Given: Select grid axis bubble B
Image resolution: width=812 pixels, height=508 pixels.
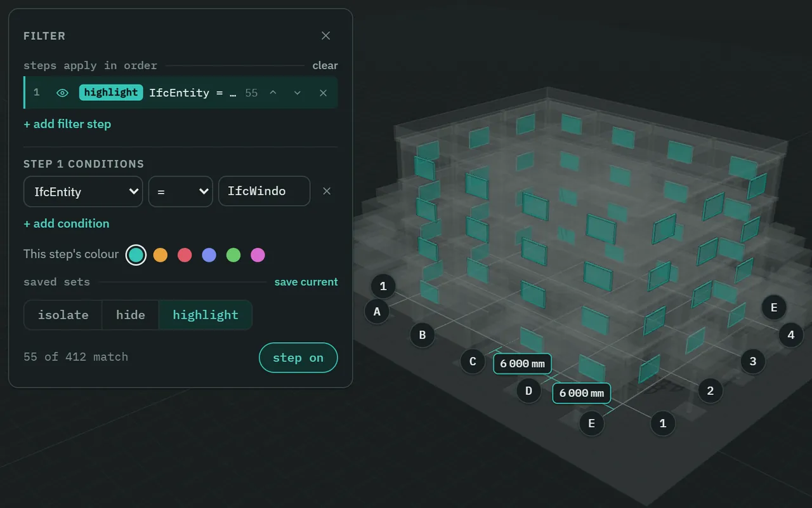Looking at the screenshot, I should click(x=422, y=335).
